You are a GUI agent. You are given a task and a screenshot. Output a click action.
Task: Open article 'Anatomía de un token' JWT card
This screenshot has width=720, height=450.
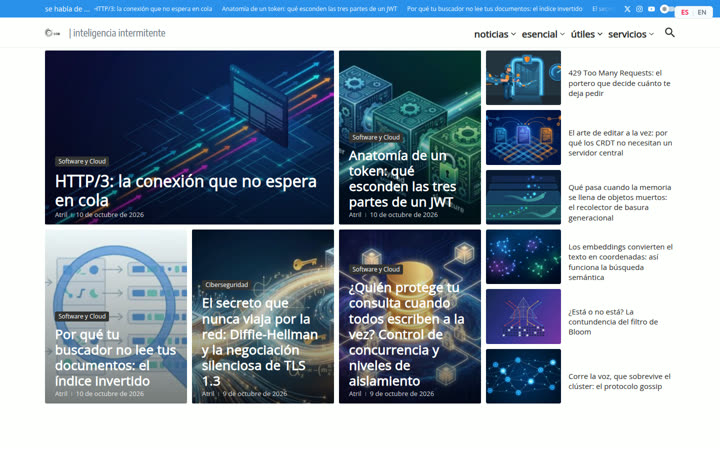point(402,179)
